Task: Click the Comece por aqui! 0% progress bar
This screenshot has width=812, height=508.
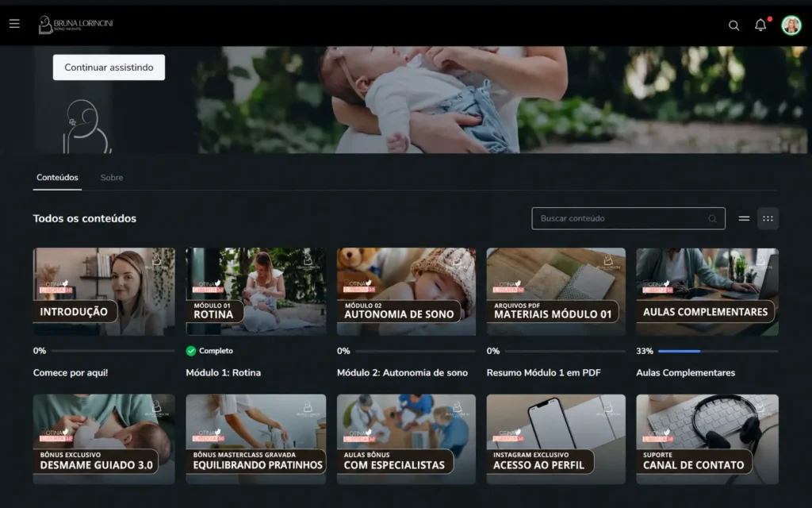Action: tap(113, 351)
